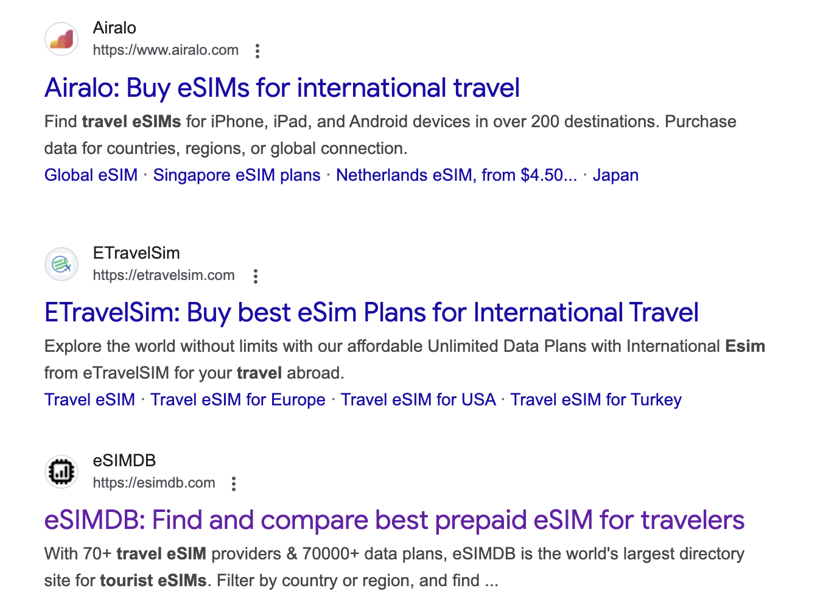Click the ETravelSim favicon logo
840x616 pixels.
pos(61,264)
